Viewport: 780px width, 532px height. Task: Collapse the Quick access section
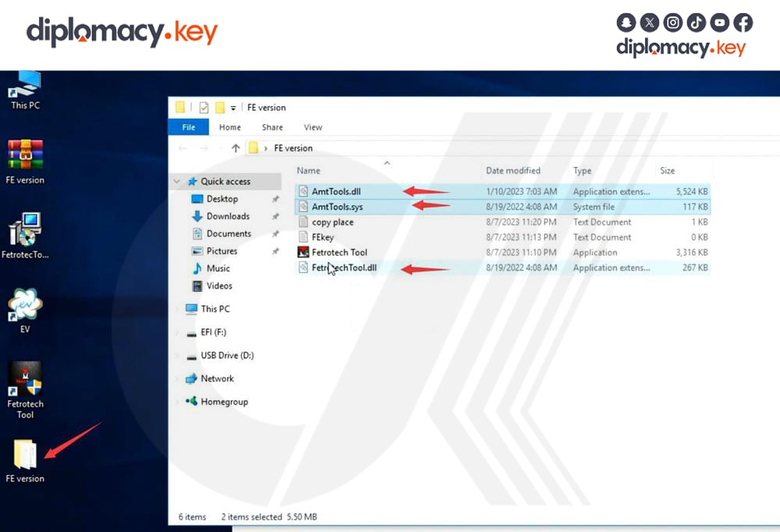click(175, 180)
